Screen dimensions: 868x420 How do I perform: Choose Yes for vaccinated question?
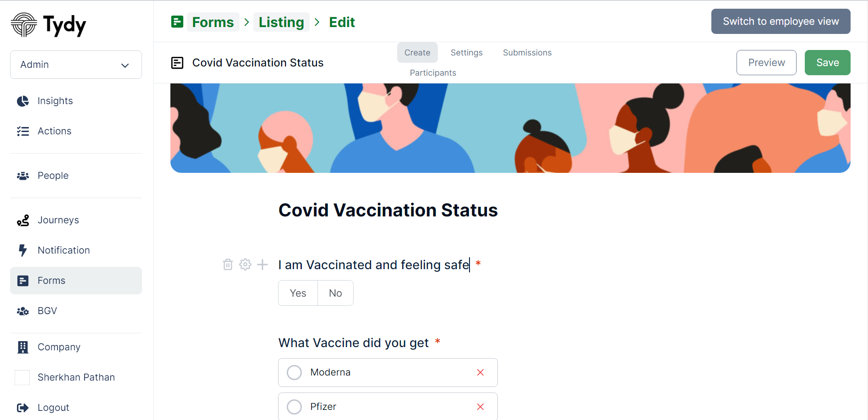click(x=298, y=293)
